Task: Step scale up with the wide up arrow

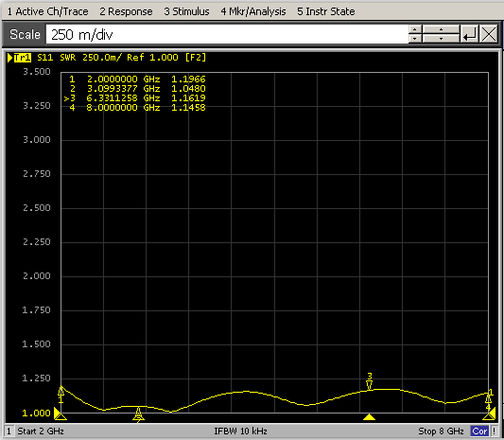Action: point(441,29)
